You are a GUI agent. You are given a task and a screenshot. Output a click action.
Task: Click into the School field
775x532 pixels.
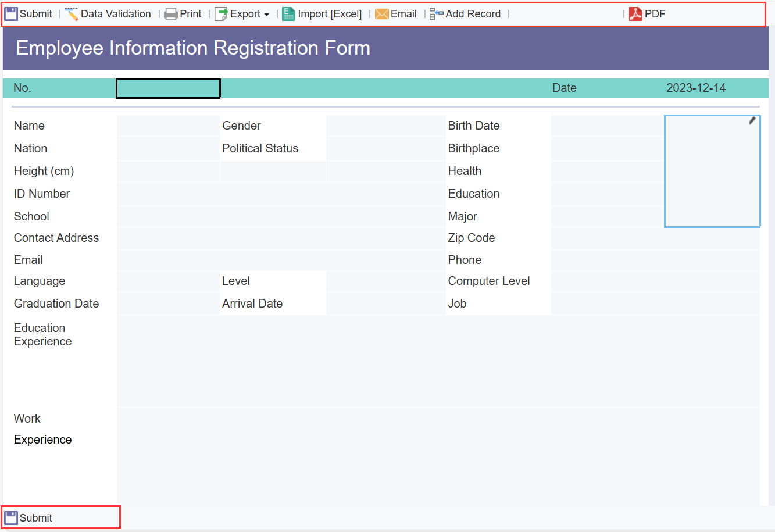281,216
